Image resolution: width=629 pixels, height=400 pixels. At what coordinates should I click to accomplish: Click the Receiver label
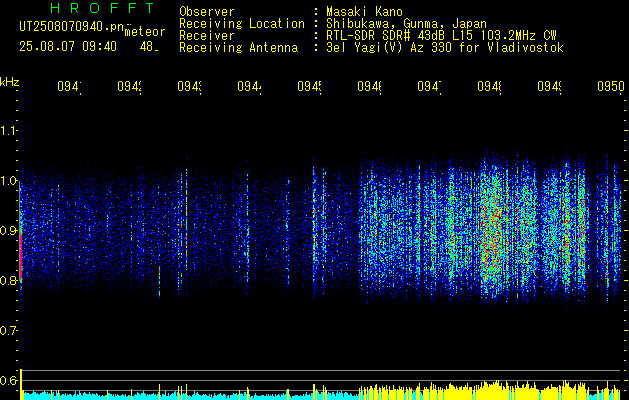[207, 36]
